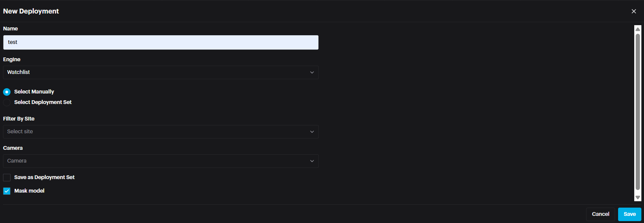
Task: Click the vertical scrollbar thumb
Action: 638,112
